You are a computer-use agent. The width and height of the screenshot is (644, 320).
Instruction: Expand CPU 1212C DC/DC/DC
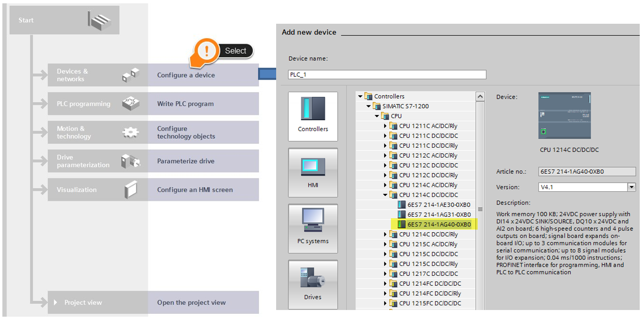point(385,165)
